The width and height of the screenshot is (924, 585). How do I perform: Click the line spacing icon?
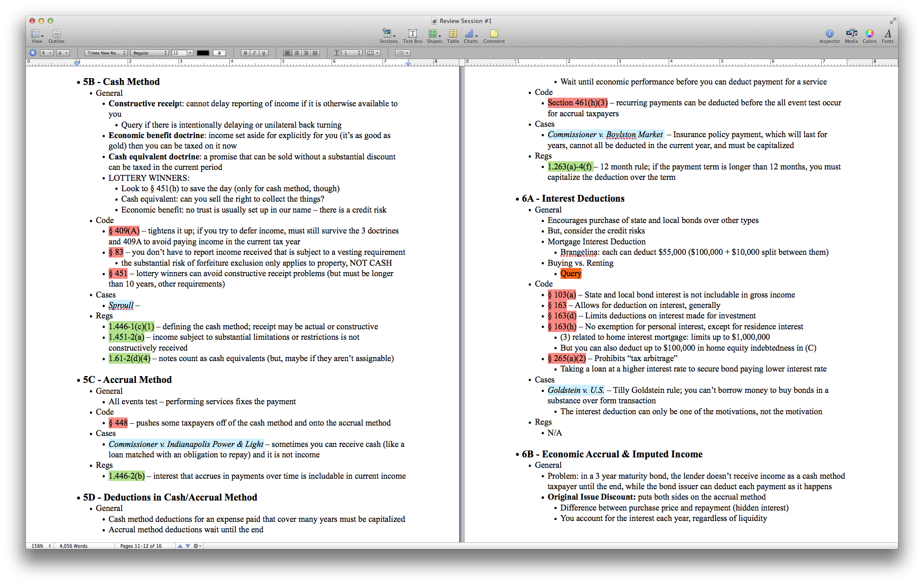coord(337,53)
